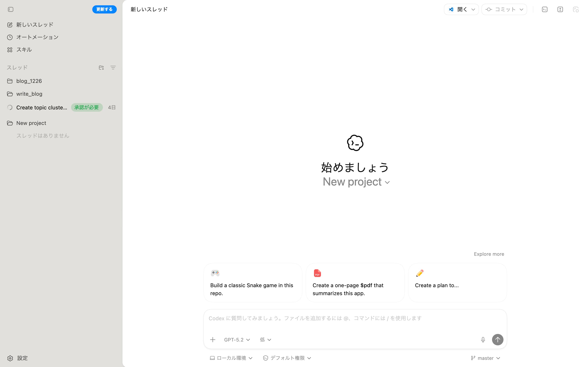Collapse the write_blog project folder
Image resolution: width=588 pixels, height=367 pixels.
(x=29, y=94)
